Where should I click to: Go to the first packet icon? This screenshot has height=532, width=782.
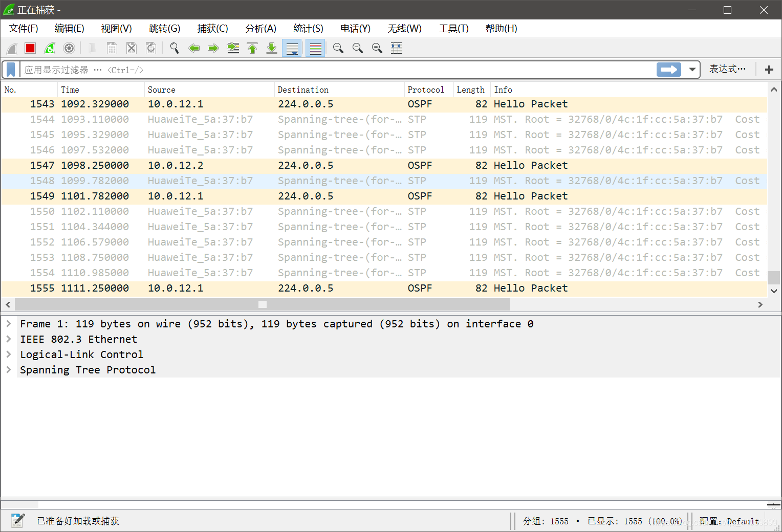click(x=252, y=48)
